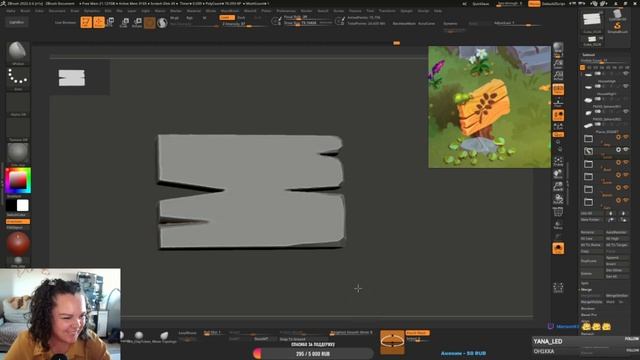Image resolution: width=640 pixels, height=360 pixels.
Task: Open the gray material sphere picker
Action: (18, 154)
